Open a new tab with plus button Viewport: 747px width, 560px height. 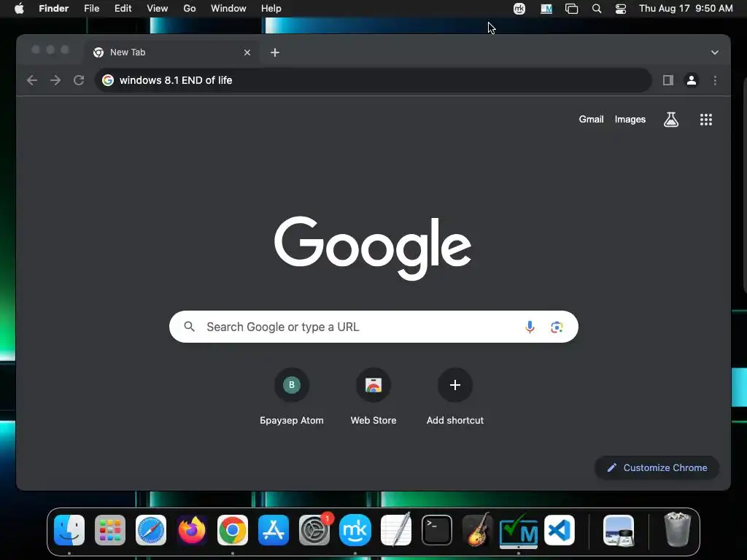275,52
